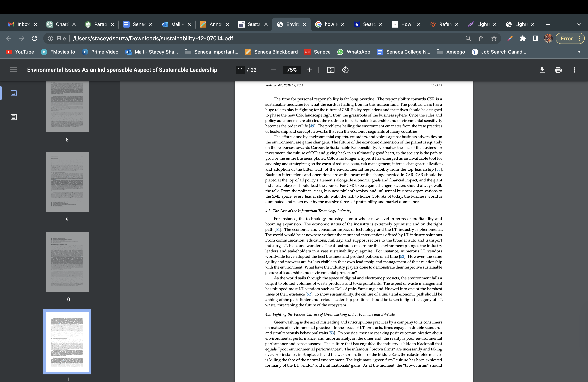Open FMovies.to bookmark
This screenshot has width=588, height=382.
coord(58,52)
